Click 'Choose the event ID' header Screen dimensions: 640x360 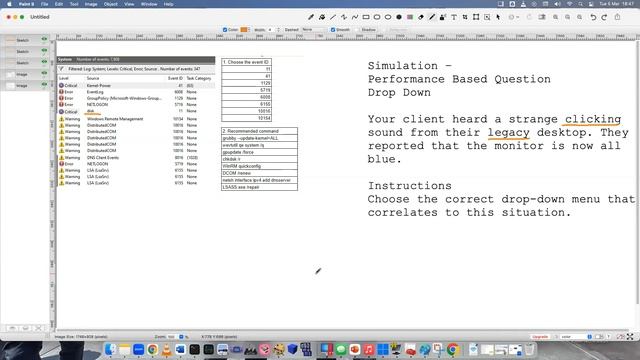(247, 62)
